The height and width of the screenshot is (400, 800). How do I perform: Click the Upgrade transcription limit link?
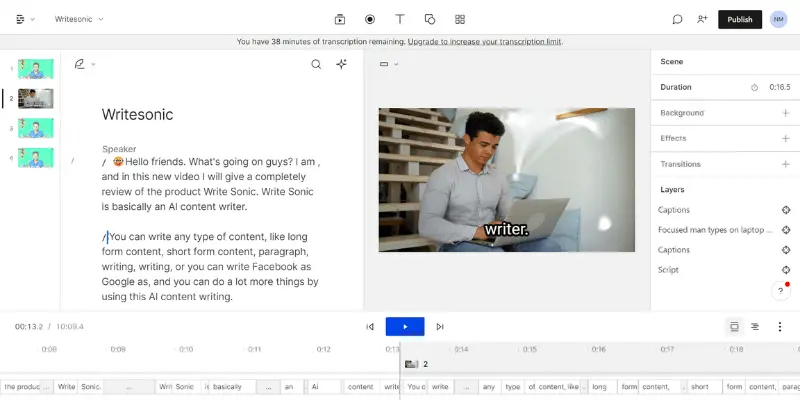[x=484, y=42]
